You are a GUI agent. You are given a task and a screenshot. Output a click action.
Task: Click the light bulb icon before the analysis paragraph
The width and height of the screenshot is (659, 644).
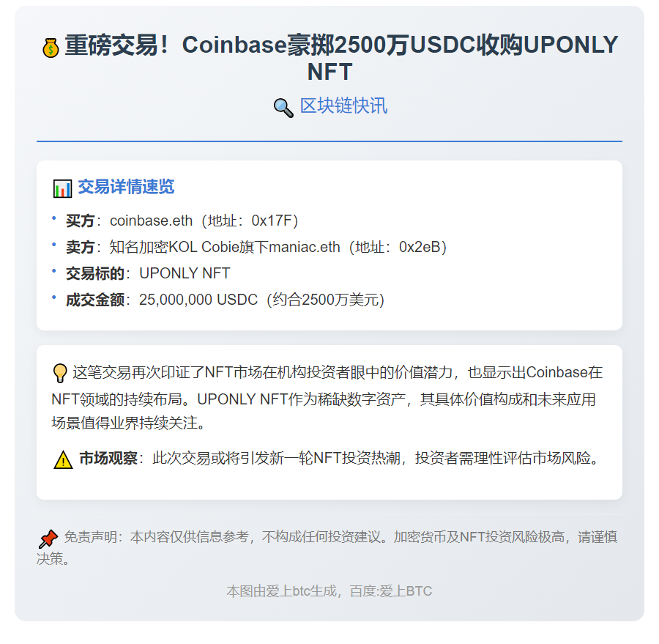[60, 374]
